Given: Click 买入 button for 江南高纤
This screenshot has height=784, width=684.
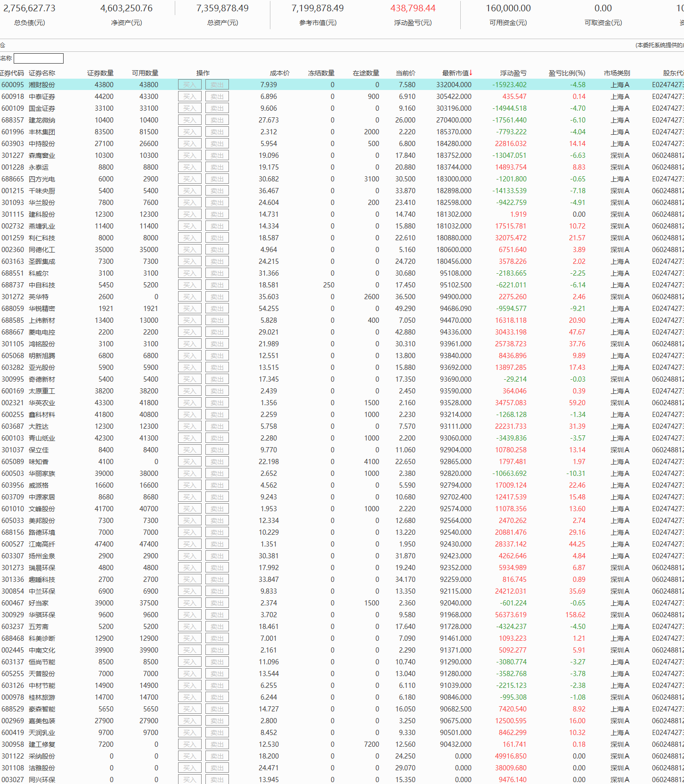Looking at the screenshot, I should click(190, 544).
